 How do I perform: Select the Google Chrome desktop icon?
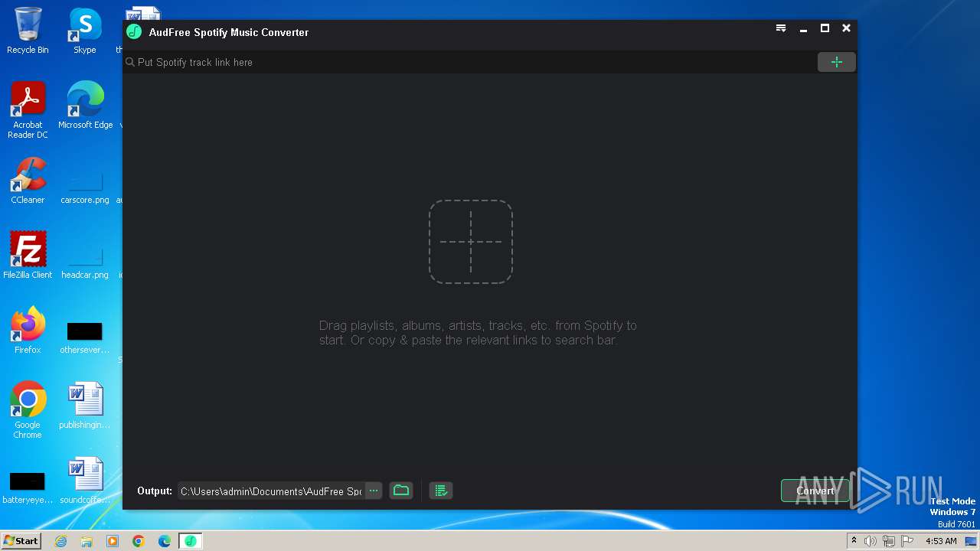click(x=28, y=410)
